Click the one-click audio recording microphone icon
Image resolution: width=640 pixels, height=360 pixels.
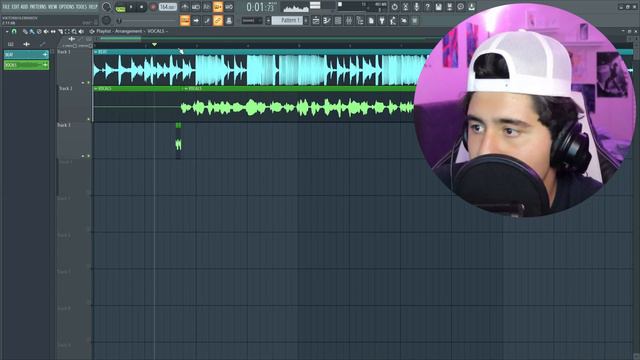[416, 7]
